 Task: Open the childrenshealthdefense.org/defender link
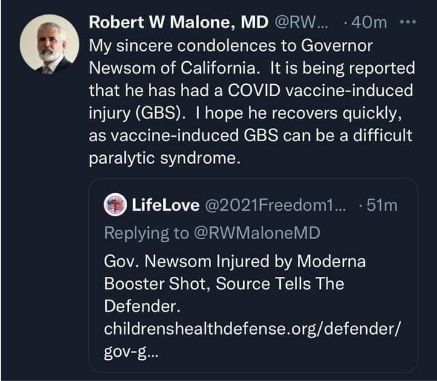(251, 329)
